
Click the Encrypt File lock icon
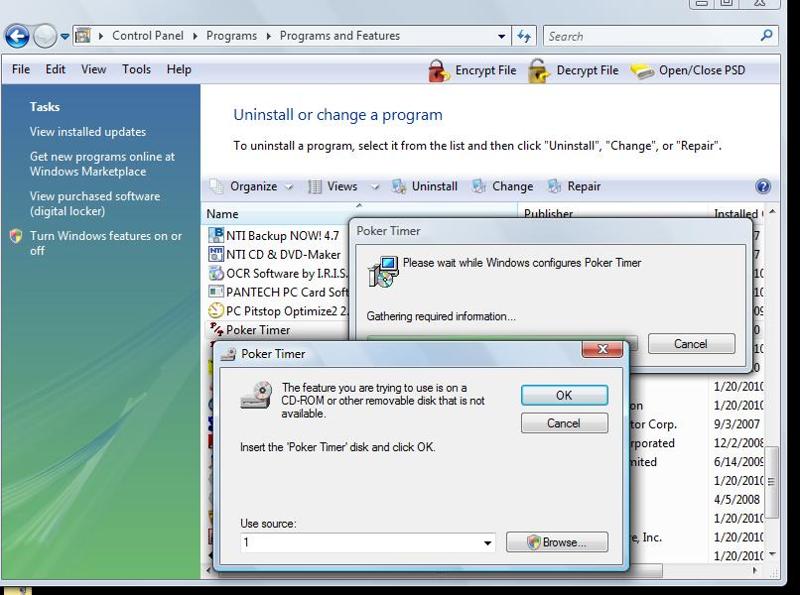(x=438, y=70)
